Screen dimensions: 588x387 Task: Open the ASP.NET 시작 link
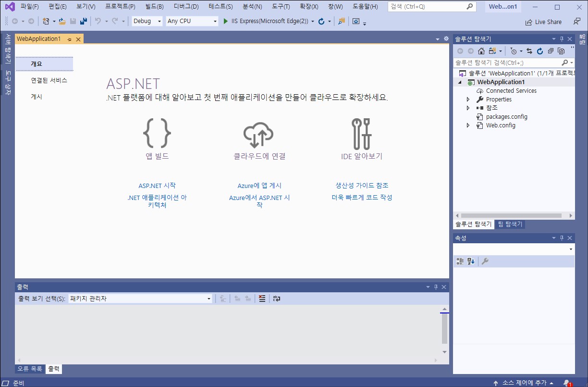pos(157,186)
